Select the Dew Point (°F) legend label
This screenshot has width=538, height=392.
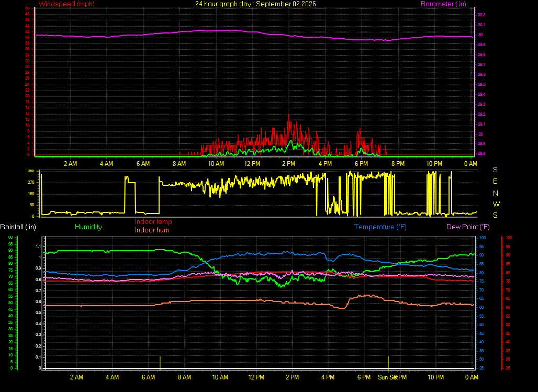pos(468,227)
